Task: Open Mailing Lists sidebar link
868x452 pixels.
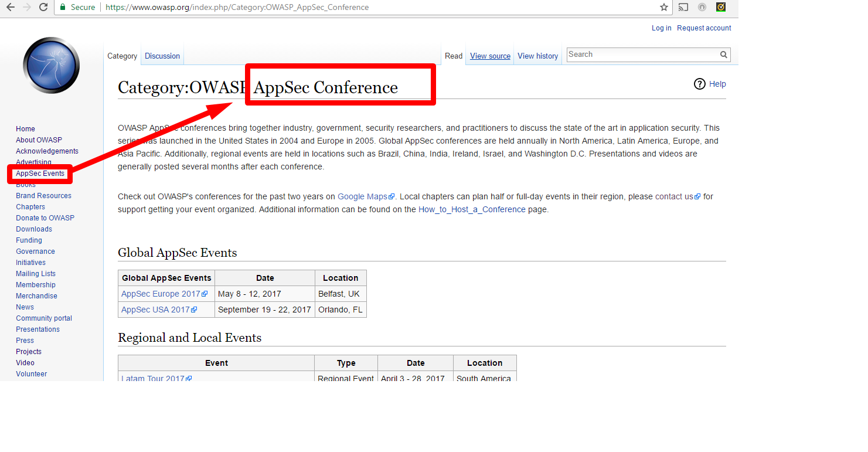Action: (x=36, y=274)
